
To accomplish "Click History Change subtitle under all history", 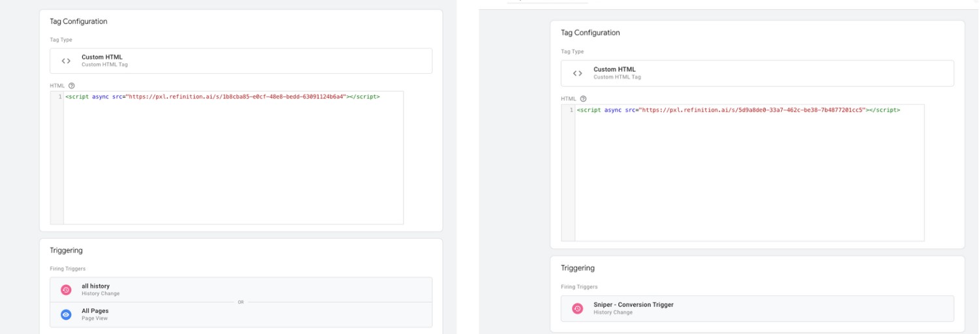I will [x=101, y=294].
